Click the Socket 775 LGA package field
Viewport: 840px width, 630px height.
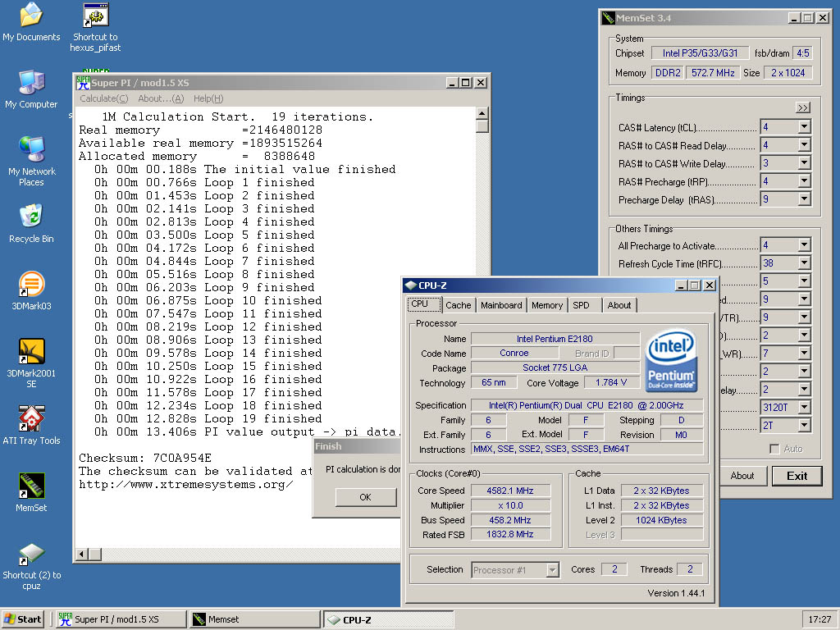tap(555, 368)
